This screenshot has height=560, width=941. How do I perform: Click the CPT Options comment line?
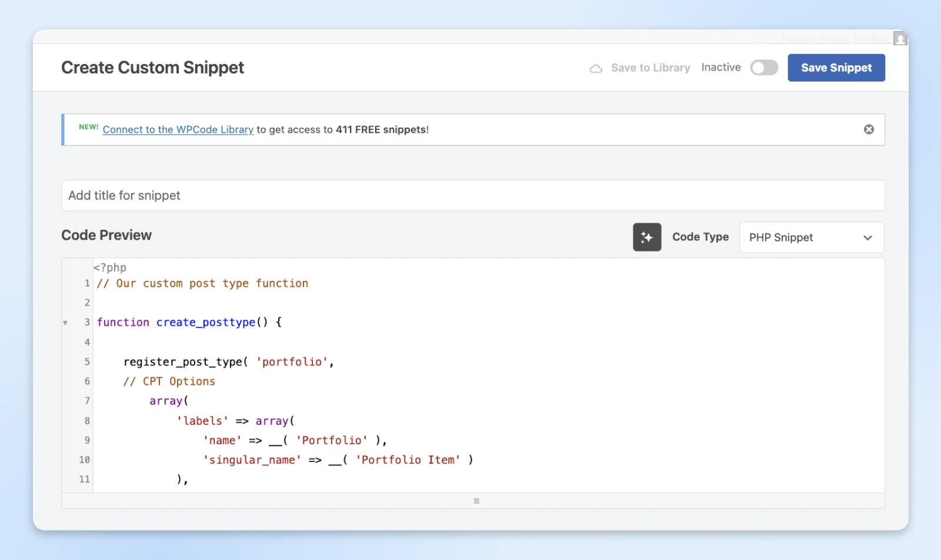(169, 381)
